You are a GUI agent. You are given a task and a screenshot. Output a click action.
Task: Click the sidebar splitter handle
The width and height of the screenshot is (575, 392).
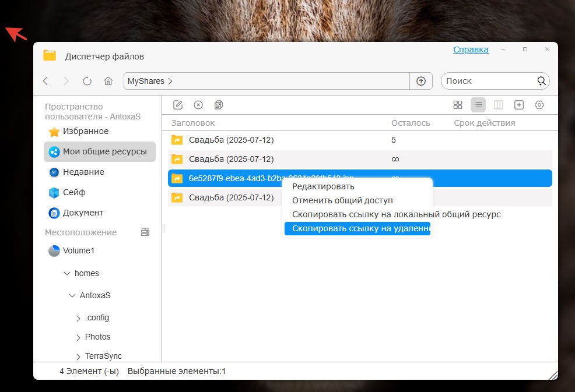[x=163, y=228]
